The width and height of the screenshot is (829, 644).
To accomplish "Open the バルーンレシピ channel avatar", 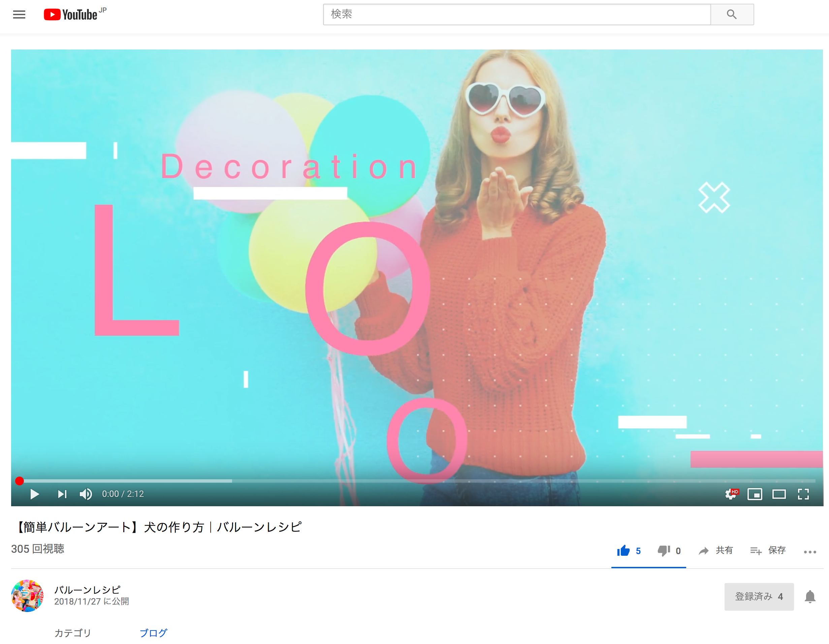I will [27, 595].
